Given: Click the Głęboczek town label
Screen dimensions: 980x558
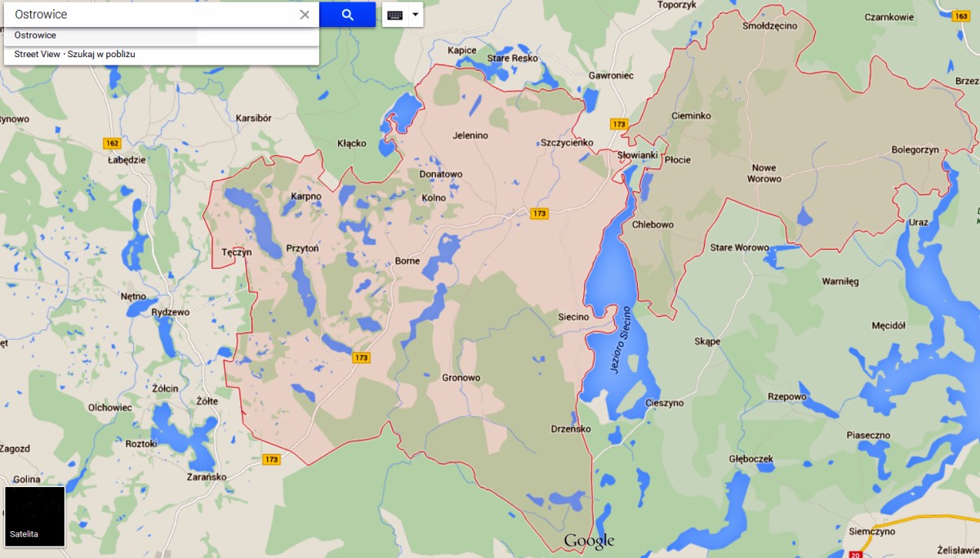Looking at the screenshot, I should click(x=751, y=459).
